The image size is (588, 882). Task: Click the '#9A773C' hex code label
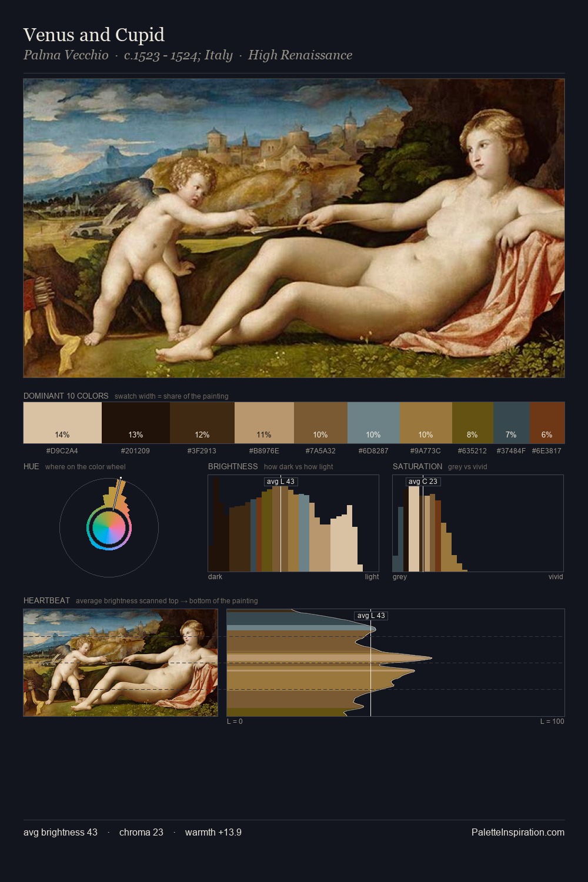[426, 451]
